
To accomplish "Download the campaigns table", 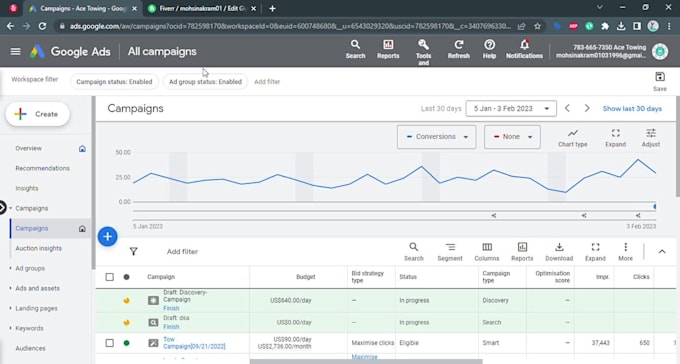I will (x=559, y=252).
